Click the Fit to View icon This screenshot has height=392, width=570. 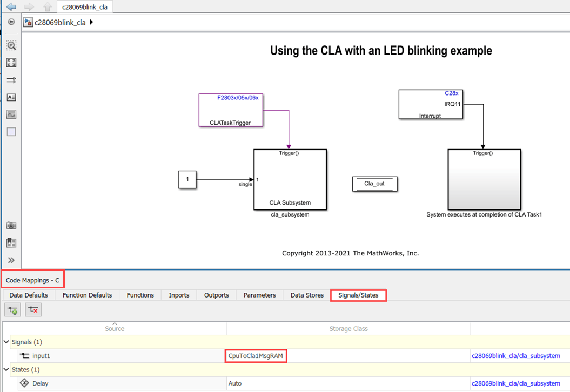click(x=11, y=63)
